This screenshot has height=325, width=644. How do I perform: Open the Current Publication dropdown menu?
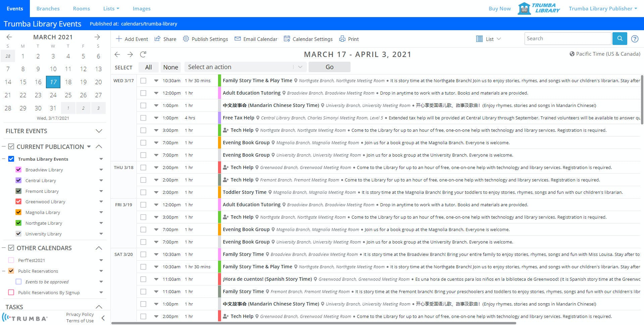[89, 147]
